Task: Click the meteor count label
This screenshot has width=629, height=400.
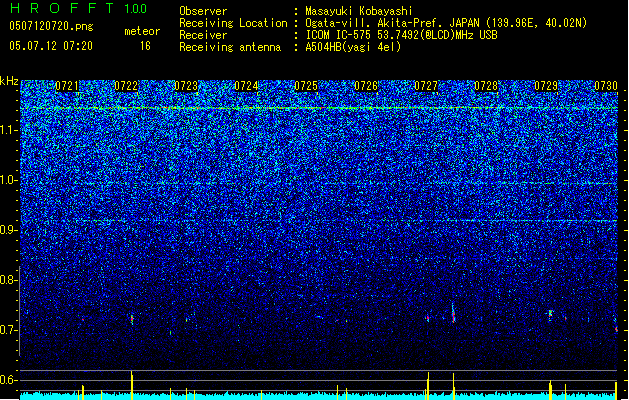Action: (142, 31)
